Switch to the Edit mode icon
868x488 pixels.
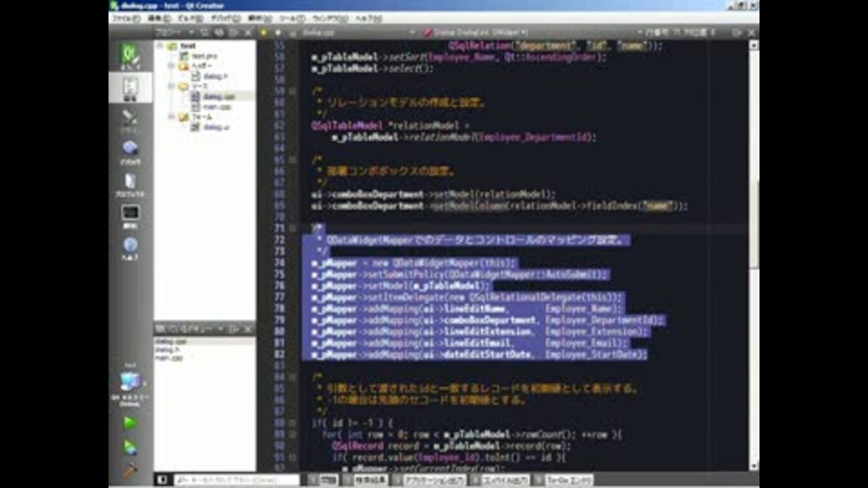(130, 88)
